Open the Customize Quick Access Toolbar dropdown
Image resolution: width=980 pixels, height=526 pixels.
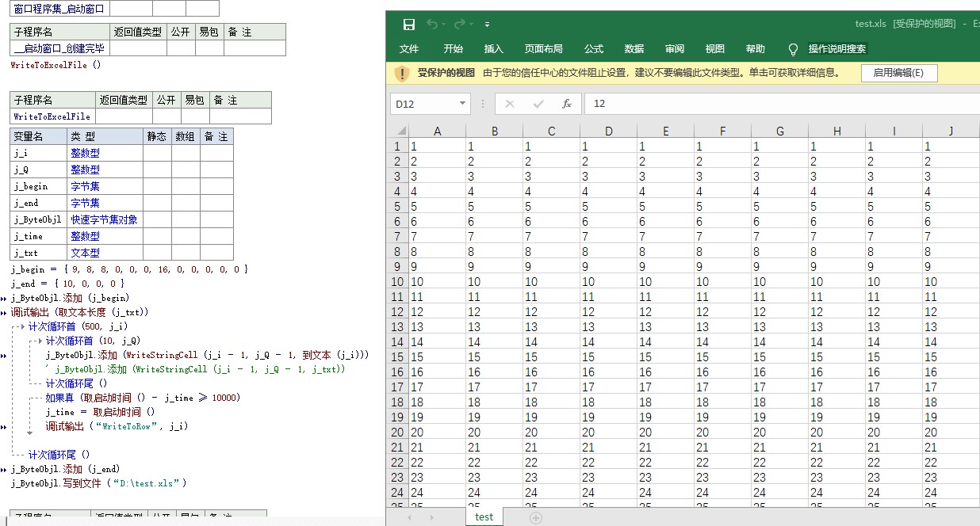[488, 25]
